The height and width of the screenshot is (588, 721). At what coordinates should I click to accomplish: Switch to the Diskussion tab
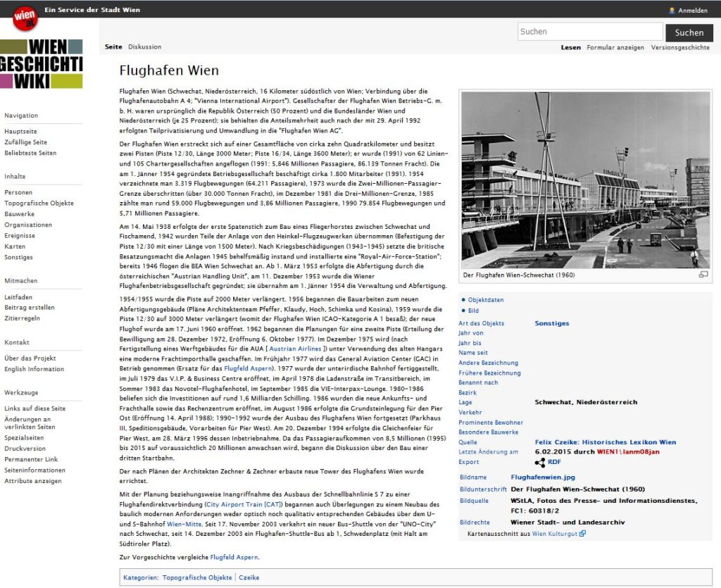click(x=144, y=47)
